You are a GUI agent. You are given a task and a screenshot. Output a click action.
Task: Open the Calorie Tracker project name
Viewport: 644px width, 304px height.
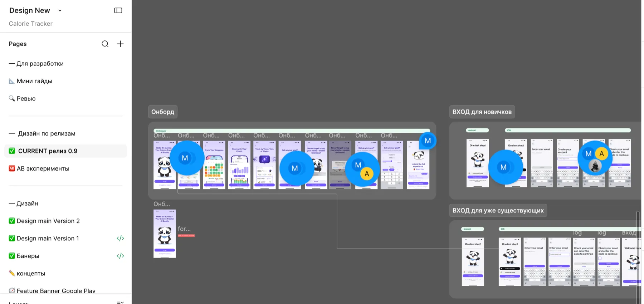(x=31, y=24)
